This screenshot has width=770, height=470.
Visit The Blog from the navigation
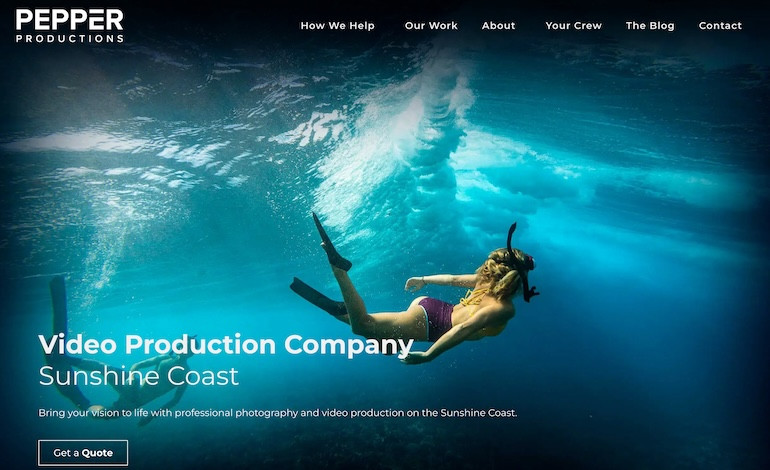650,26
